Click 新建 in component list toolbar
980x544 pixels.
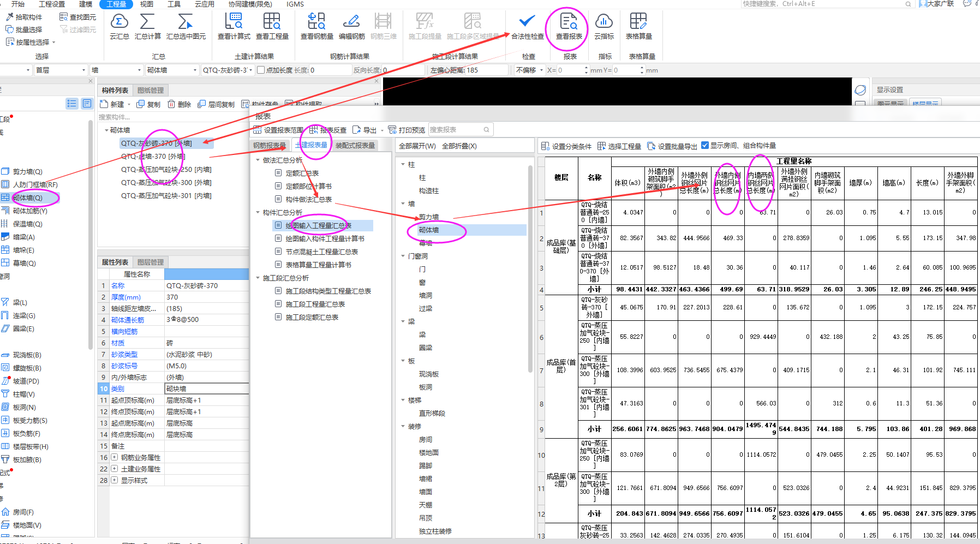pyautogui.click(x=112, y=104)
